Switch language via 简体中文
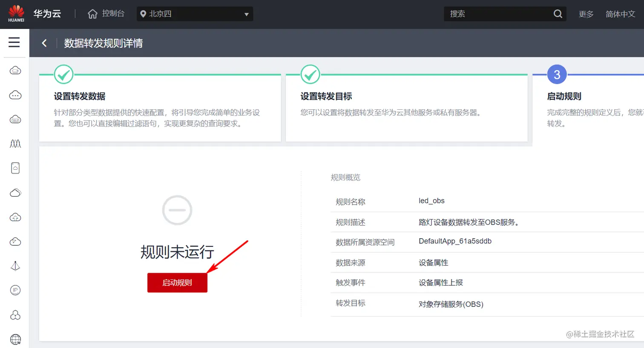Viewport: 644px width, 348px height. click(x=620, y=14)
